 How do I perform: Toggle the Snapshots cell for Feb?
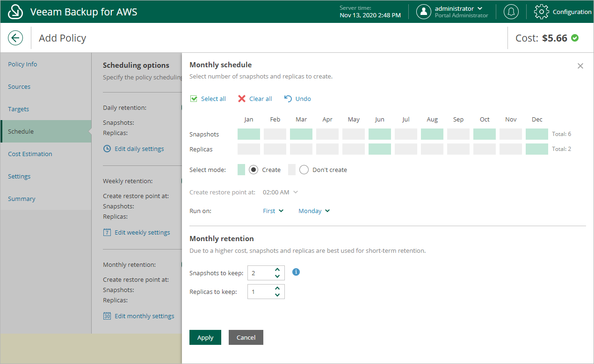pos(275,134)
